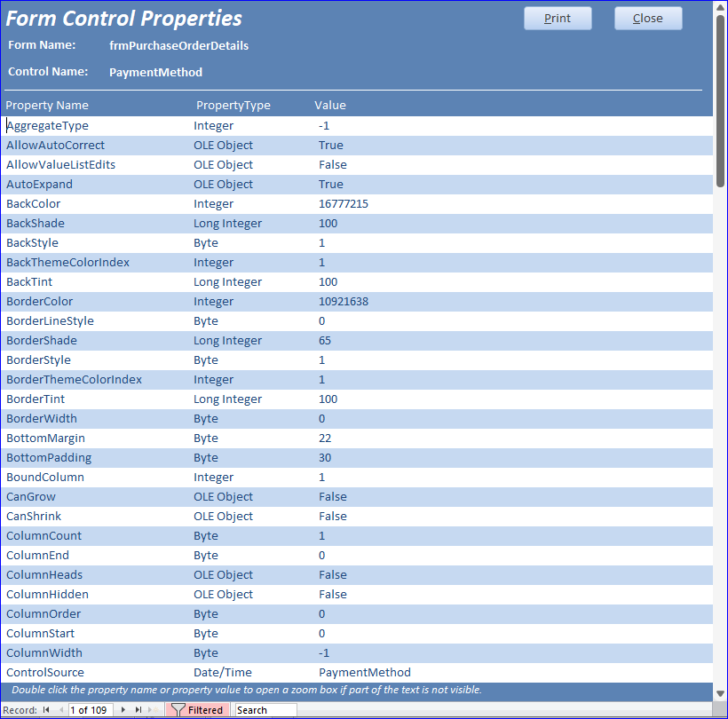The height and width of the screenshot is (719, 728).
Task: Select the ColumnEnd property name
Action: point(37,555)
